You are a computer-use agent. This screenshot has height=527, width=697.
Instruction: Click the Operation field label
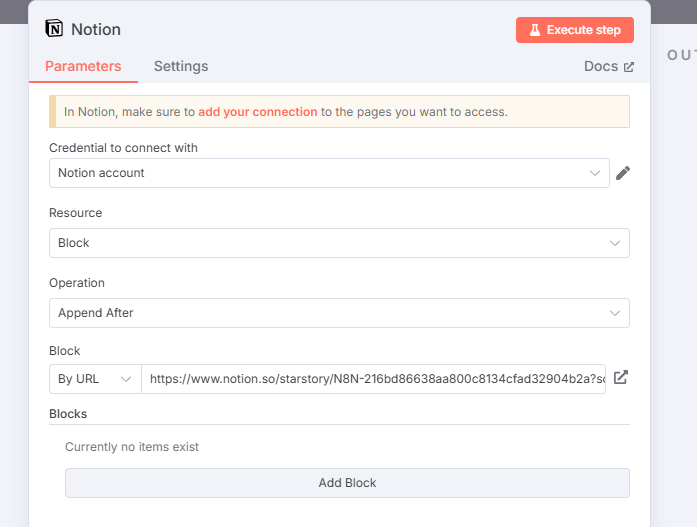point(77,283)
